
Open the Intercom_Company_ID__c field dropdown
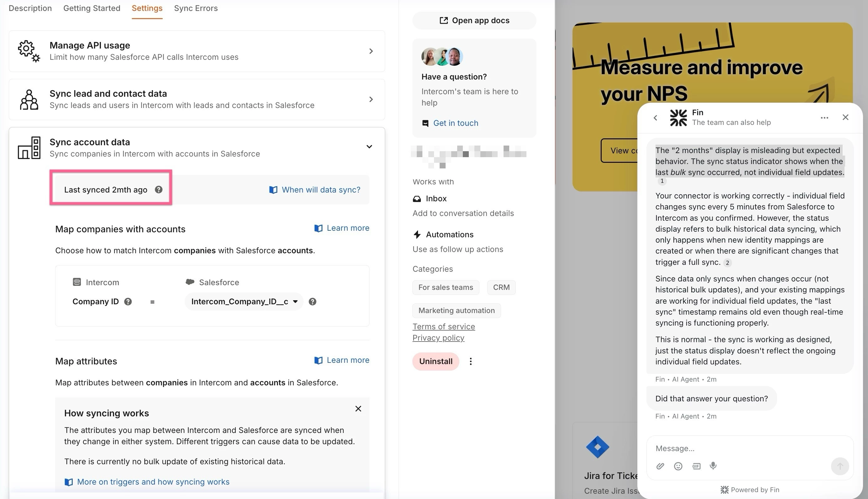point(244,301)
